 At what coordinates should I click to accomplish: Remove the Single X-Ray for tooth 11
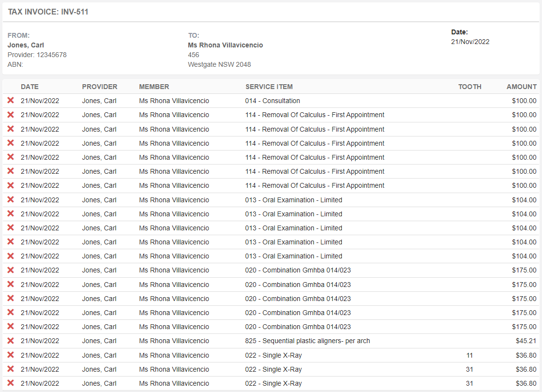point(11,355)
